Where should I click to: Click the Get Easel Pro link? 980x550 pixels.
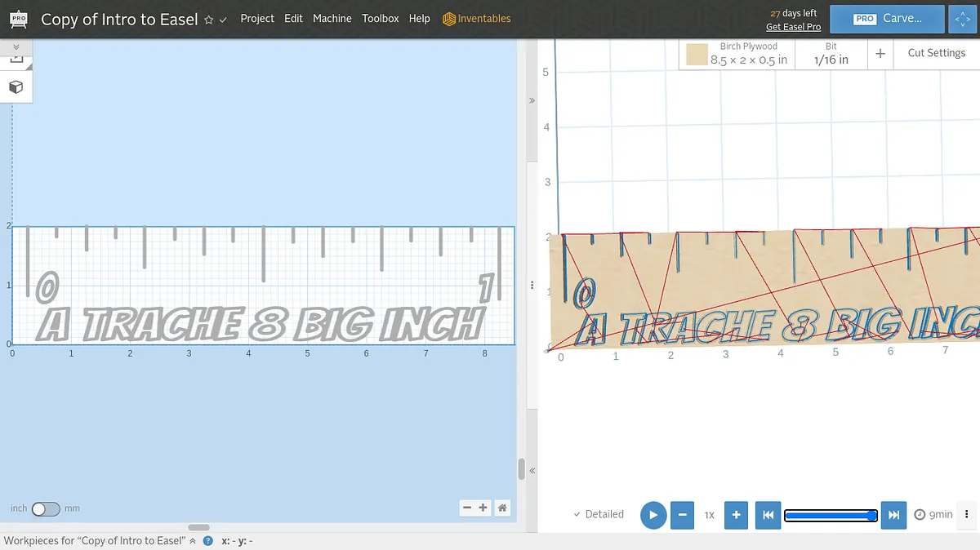(x=793, y=27)
